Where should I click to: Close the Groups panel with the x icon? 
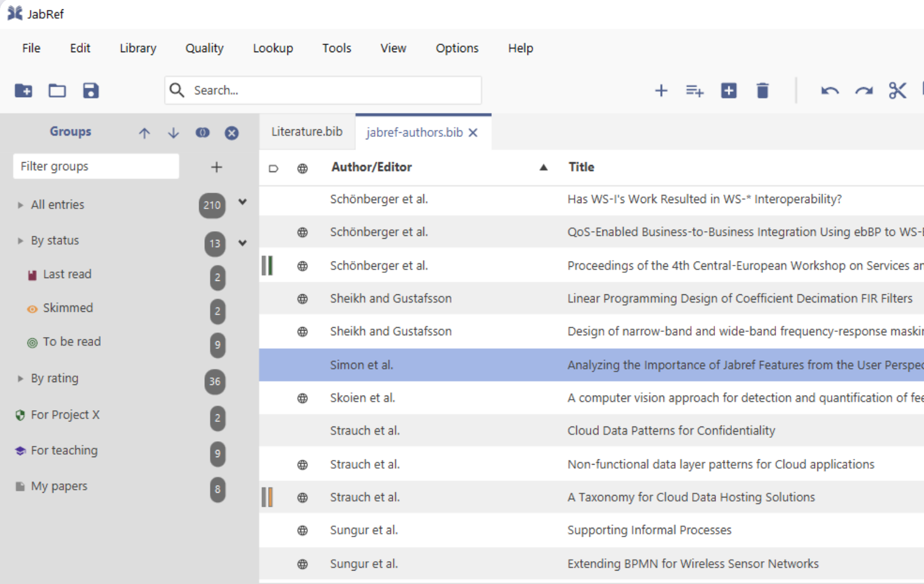(232, 133)
